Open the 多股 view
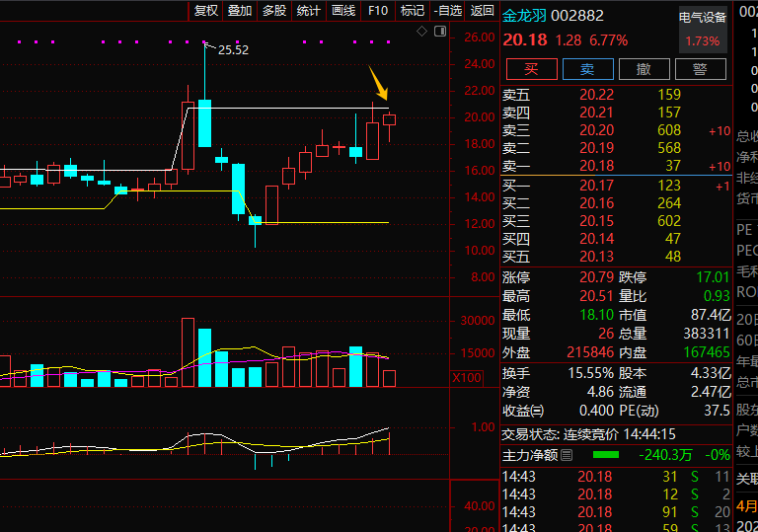 [x=274, y=11]
